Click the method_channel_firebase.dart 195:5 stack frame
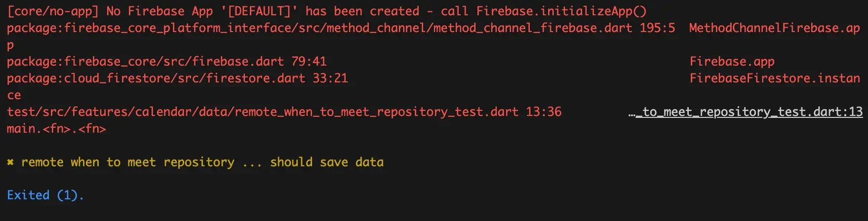Image resolution: width=868 pixels, height=221 pixels. [x=341, y=28]
